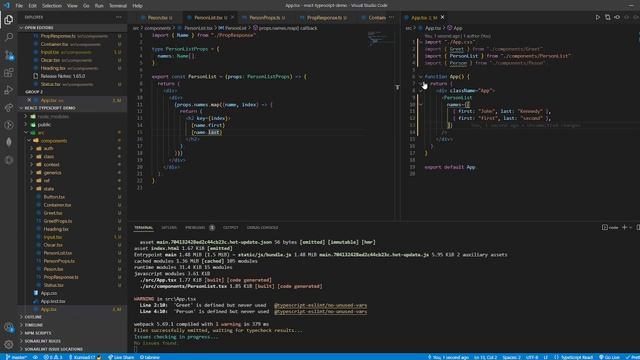Click the new terminal plus icon
This screenshot has height=360, width=640.
624,227
